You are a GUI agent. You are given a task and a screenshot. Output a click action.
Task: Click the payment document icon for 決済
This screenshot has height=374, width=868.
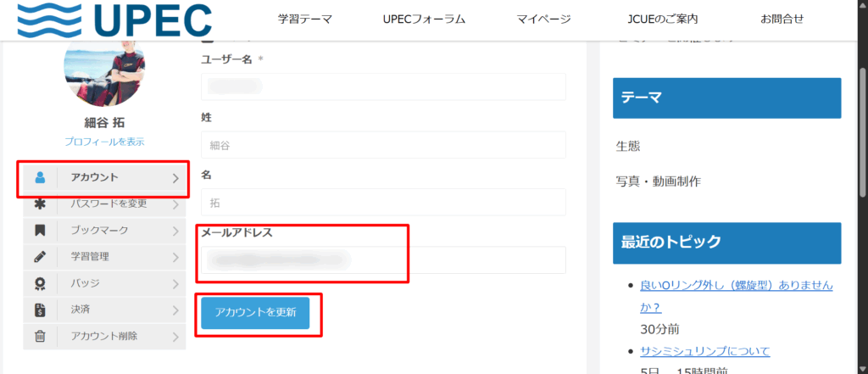[x=40, y=310]
